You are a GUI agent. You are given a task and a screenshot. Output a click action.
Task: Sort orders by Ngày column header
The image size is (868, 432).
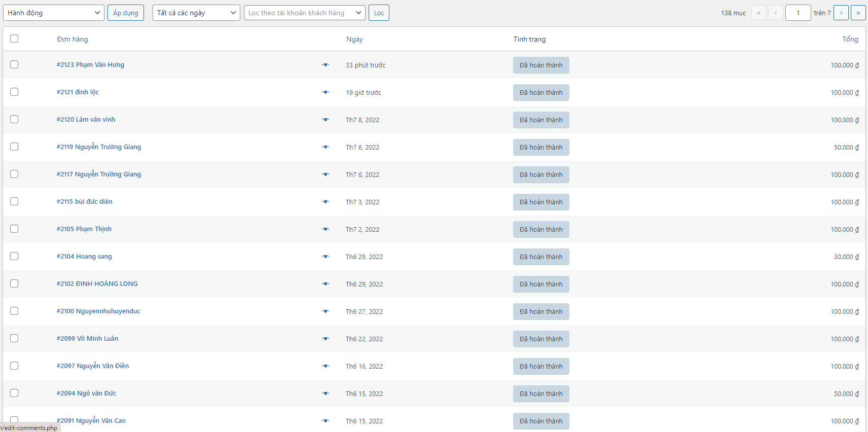354,39
